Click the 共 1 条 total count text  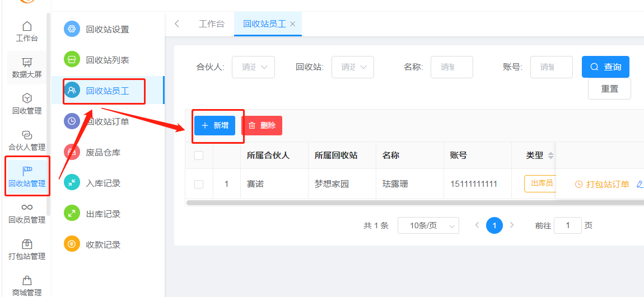pyautogui.click(x=376, y=225)
